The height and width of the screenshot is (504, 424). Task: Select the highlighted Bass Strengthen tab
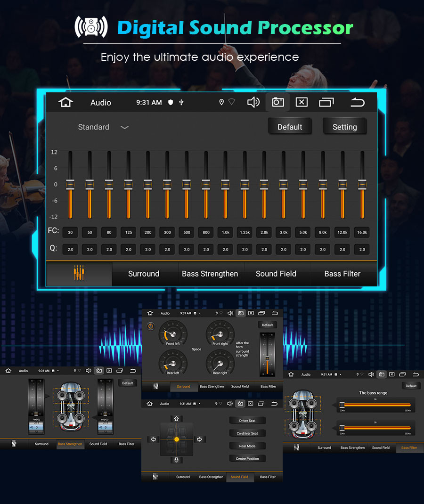[x=70, y=444]
